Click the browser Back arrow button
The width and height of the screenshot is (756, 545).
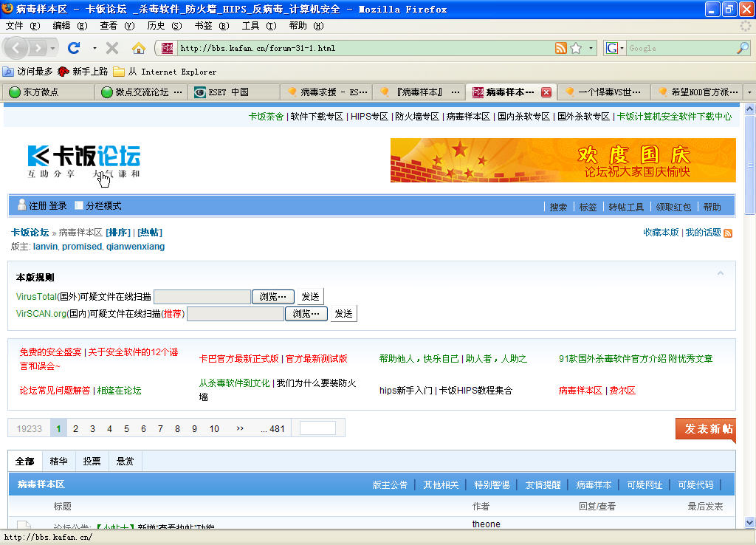point(16,48)
